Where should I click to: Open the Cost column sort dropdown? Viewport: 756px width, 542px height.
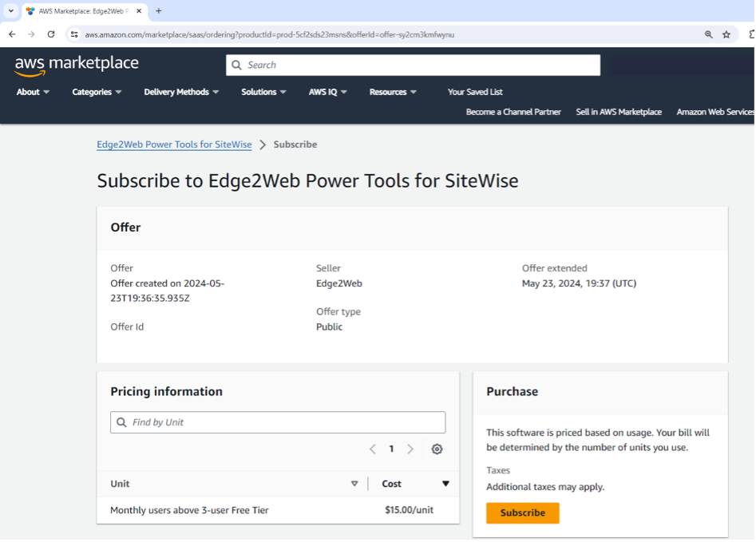click(x=445, y=484)
